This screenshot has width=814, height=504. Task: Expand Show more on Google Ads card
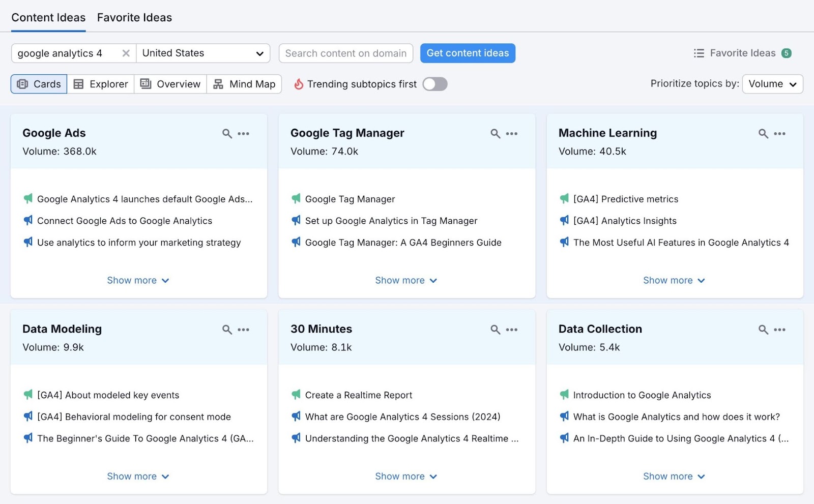click(x=138, y=280)
